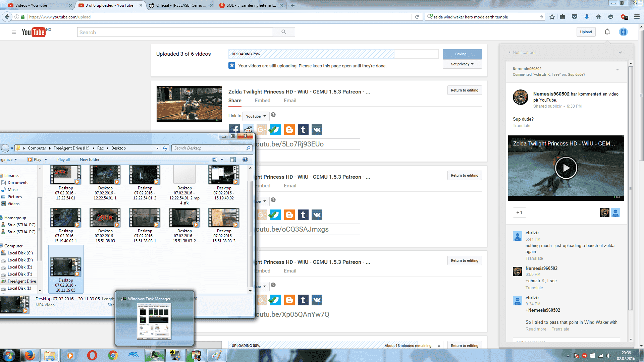Expand the Explorer address bar history dropdown

(x=157, y=148)
